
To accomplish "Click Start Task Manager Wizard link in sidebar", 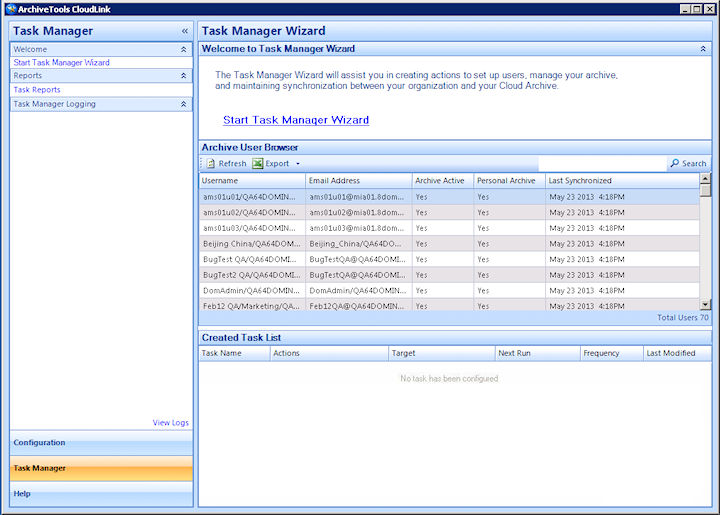I will [x=62, y=62].
